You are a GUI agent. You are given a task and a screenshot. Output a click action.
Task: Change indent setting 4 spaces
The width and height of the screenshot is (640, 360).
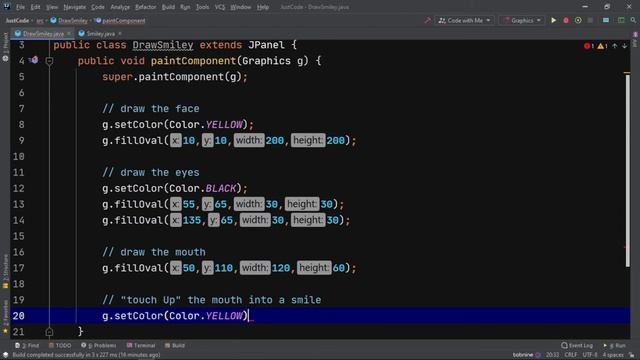613,355
